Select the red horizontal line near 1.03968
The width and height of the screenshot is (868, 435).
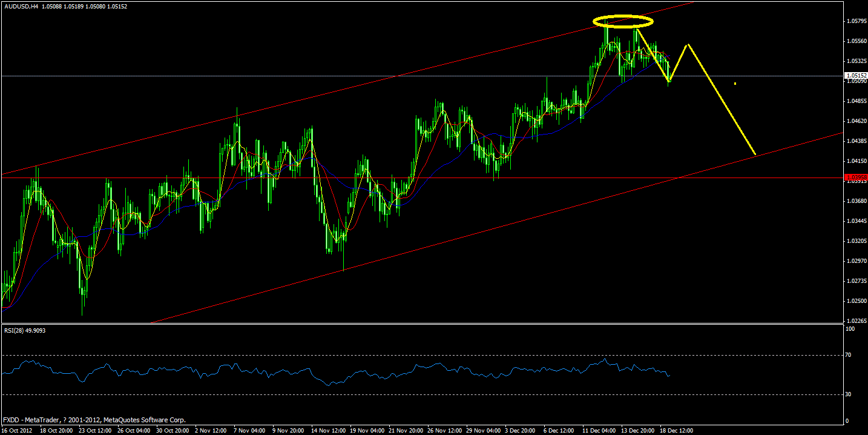click(x=422, y=178)
